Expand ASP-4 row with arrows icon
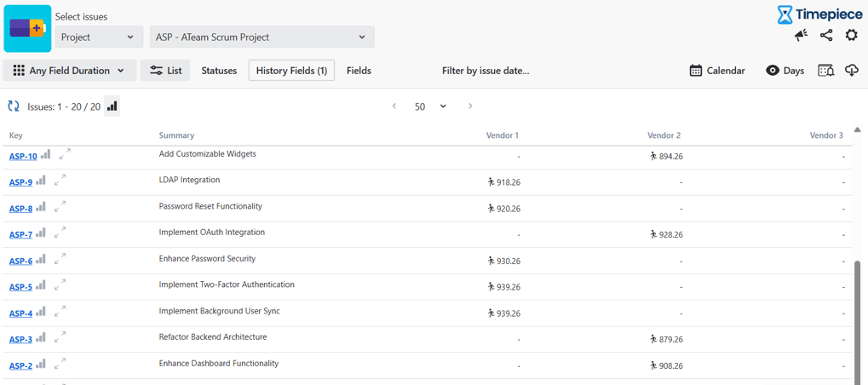The image size is (868, 385). (60, 312)
